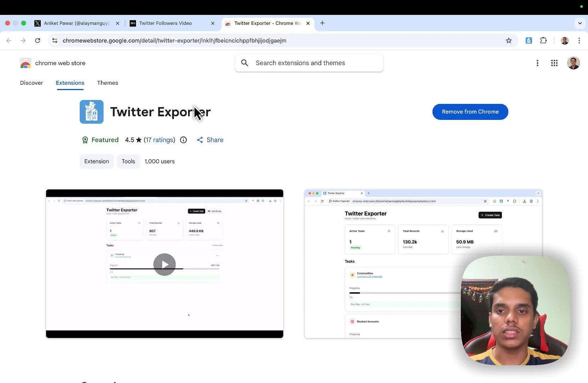Reload the current page
This screenshot has width=588, height=383.
click(x=38, y=40)
